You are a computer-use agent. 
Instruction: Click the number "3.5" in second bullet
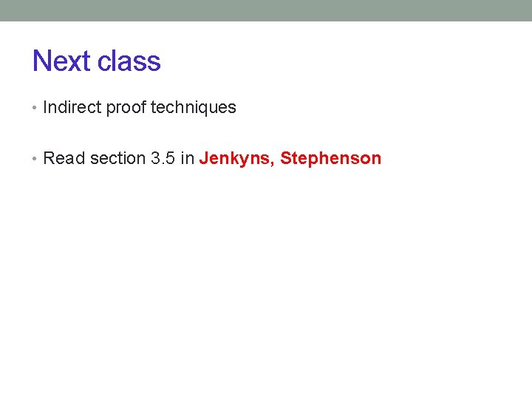pos(163,158)
